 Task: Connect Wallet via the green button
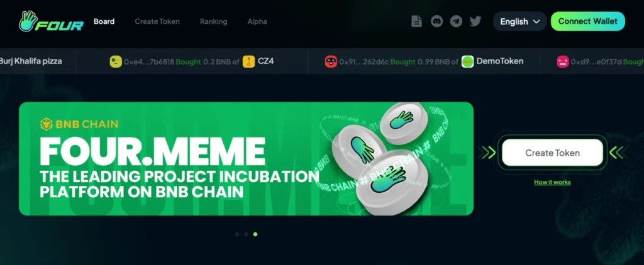[x=588, y=21]
